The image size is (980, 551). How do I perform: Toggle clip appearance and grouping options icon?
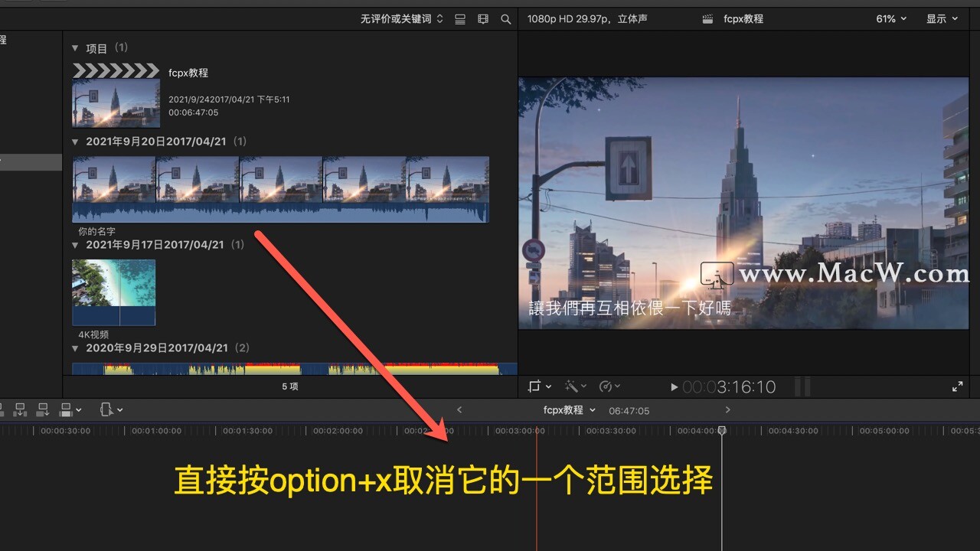460,19
